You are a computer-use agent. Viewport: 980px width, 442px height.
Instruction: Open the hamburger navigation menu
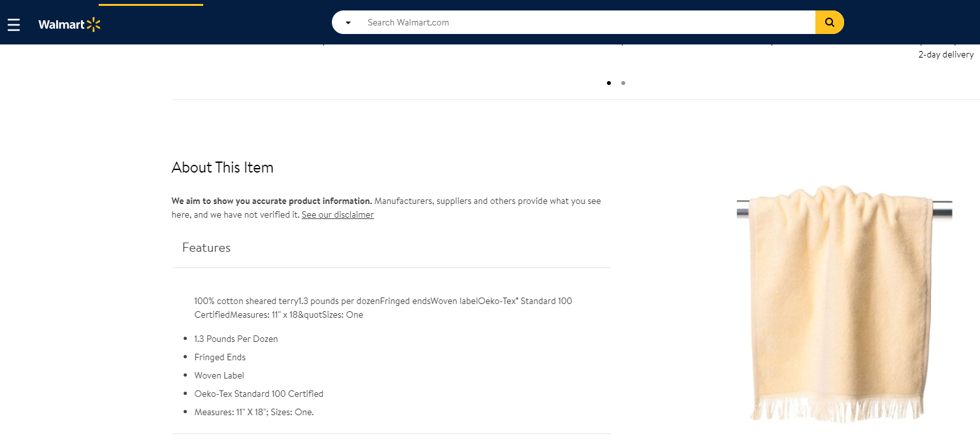[14, 25]
